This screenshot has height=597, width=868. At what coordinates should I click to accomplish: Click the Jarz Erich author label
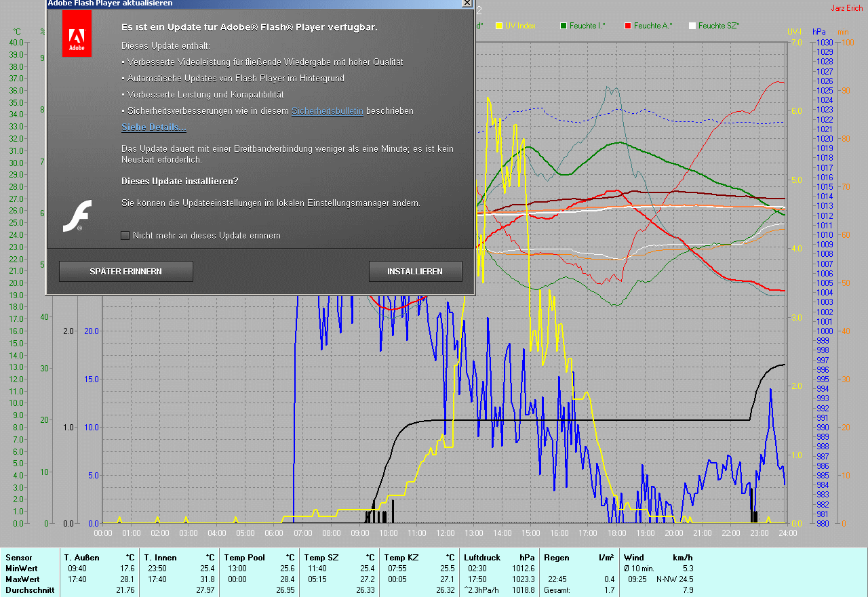(848, 8)
